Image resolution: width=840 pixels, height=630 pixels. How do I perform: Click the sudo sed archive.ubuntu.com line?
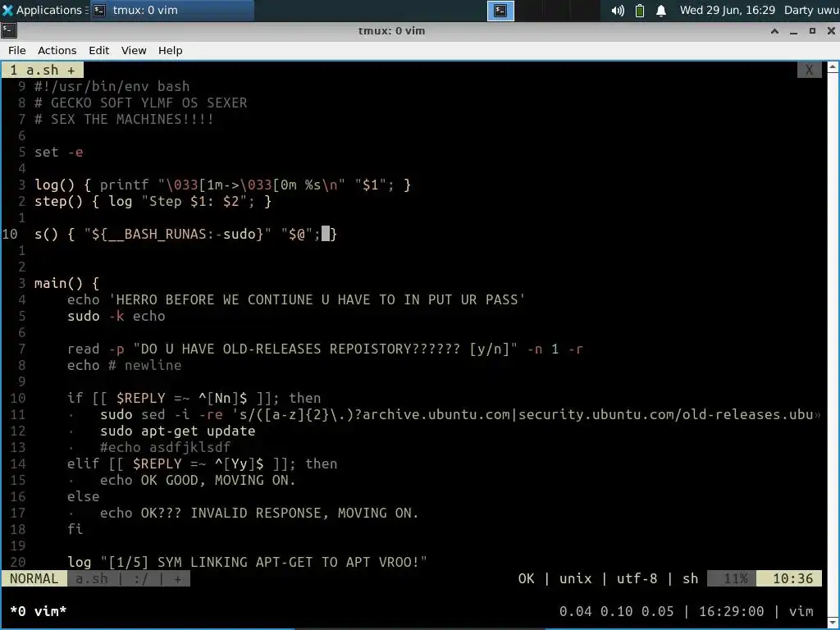pyautogui.click(x=459, y=414)
